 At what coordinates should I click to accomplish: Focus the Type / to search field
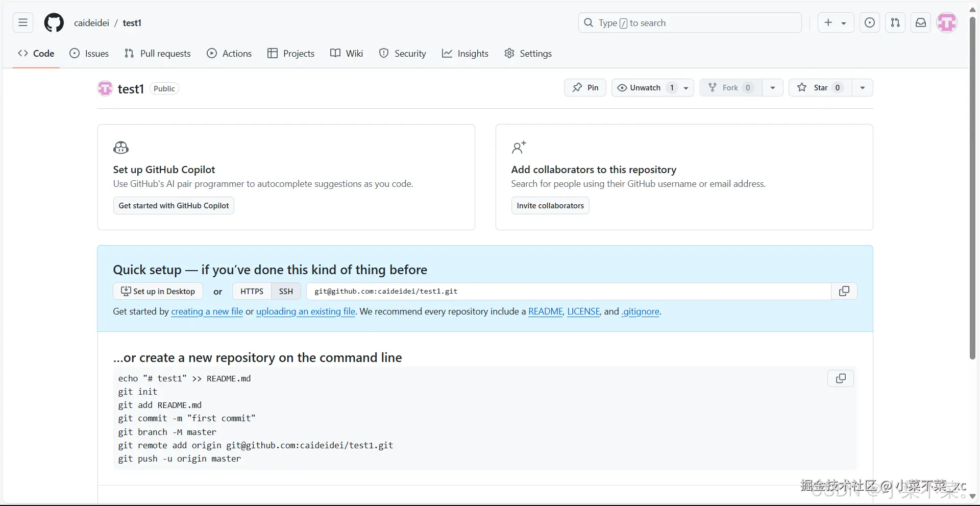point(690,22)
